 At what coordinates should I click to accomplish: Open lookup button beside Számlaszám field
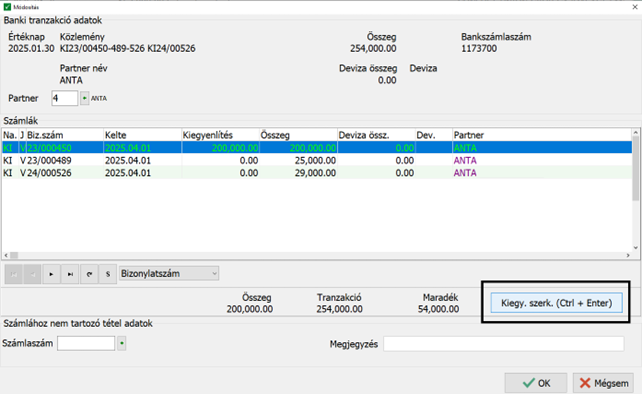pos(122,343)
